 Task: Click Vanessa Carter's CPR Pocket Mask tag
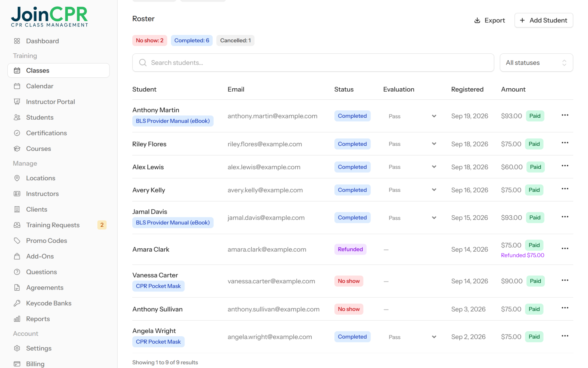tap(158, 286)
